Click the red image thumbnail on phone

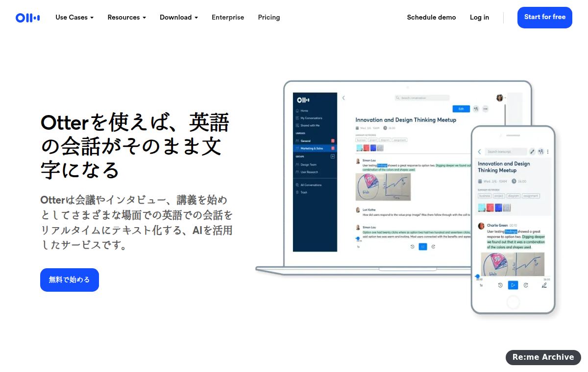click(x=489, y=208)
